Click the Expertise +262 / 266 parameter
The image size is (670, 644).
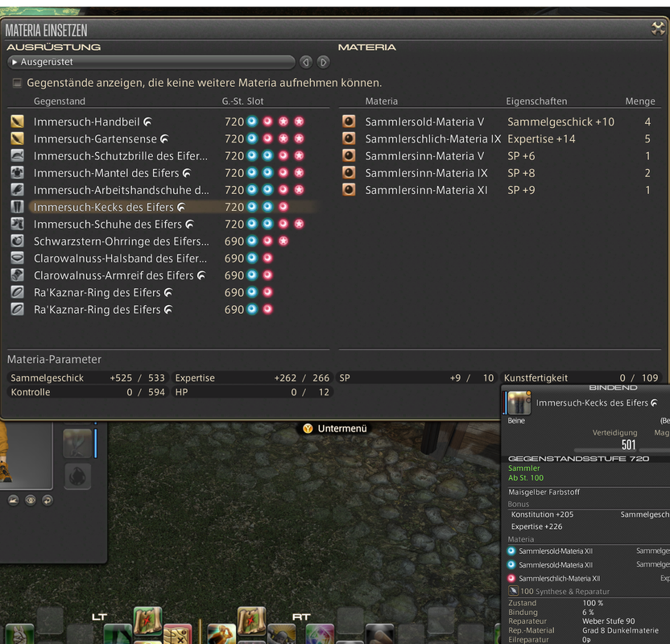252,378
